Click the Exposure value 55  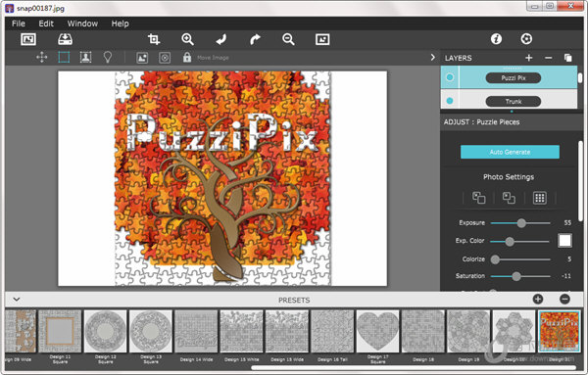pyautogui.click(x=567, y=223)
